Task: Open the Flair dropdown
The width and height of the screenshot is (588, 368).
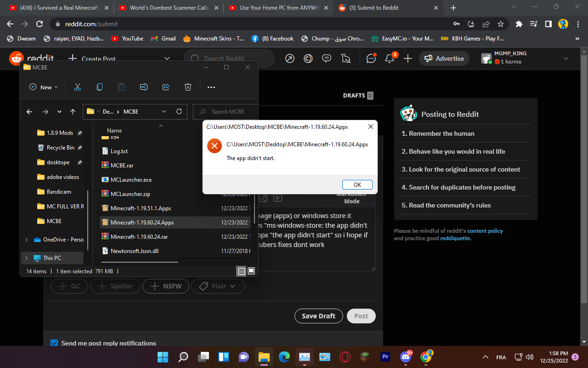Action: [x=218, y=286]
